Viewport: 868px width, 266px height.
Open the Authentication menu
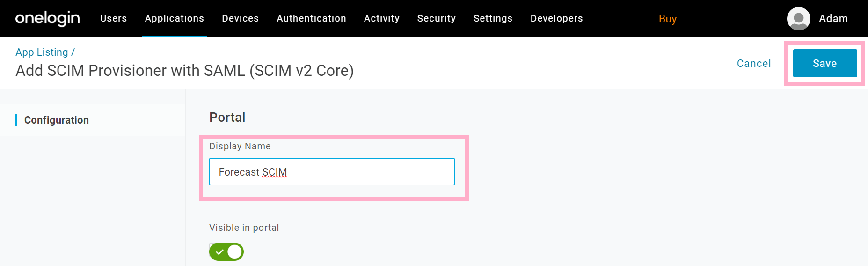click(x=312, y=18)
